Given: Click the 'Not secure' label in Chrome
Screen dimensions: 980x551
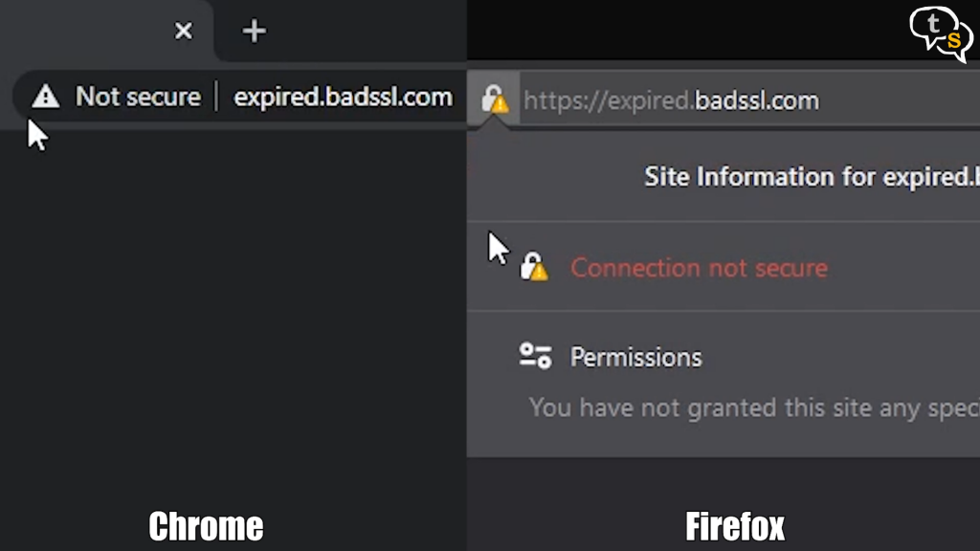Looking at the screenshot, I should tap(138, 97).
